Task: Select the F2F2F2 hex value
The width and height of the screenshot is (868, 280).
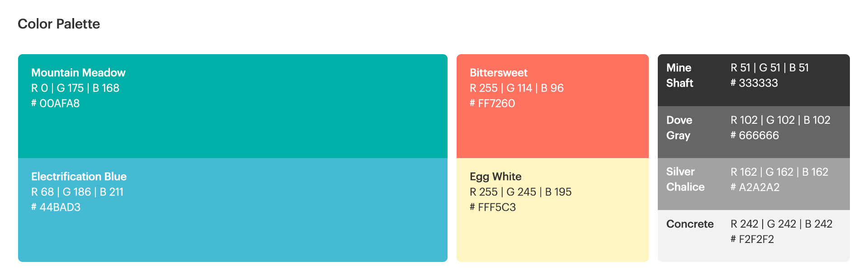Action: [x=752, y=239]
